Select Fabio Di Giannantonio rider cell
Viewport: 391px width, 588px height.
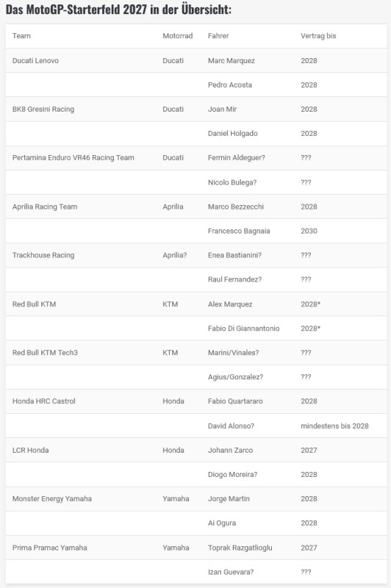[244, 328]
